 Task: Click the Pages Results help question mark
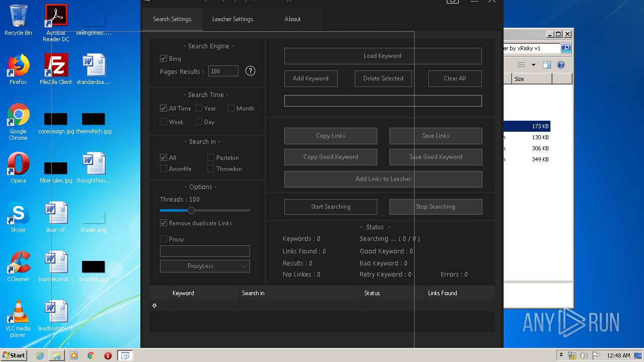(250, 71)
